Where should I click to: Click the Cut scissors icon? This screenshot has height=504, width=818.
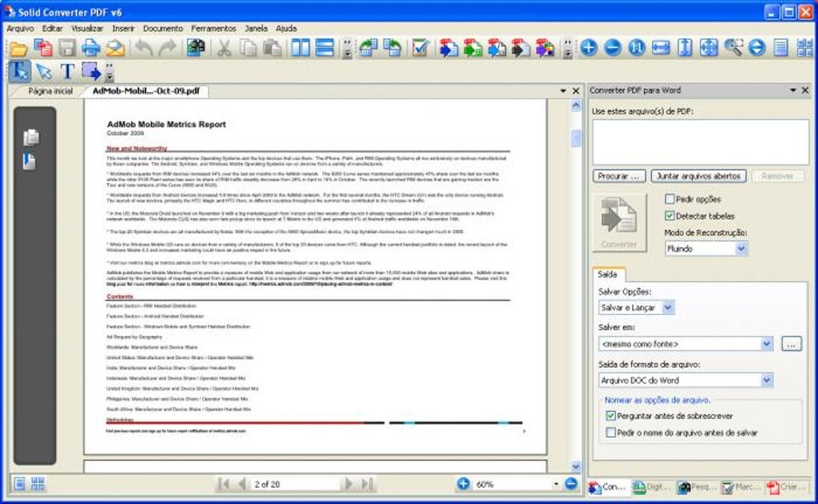[x=224, y=48]
